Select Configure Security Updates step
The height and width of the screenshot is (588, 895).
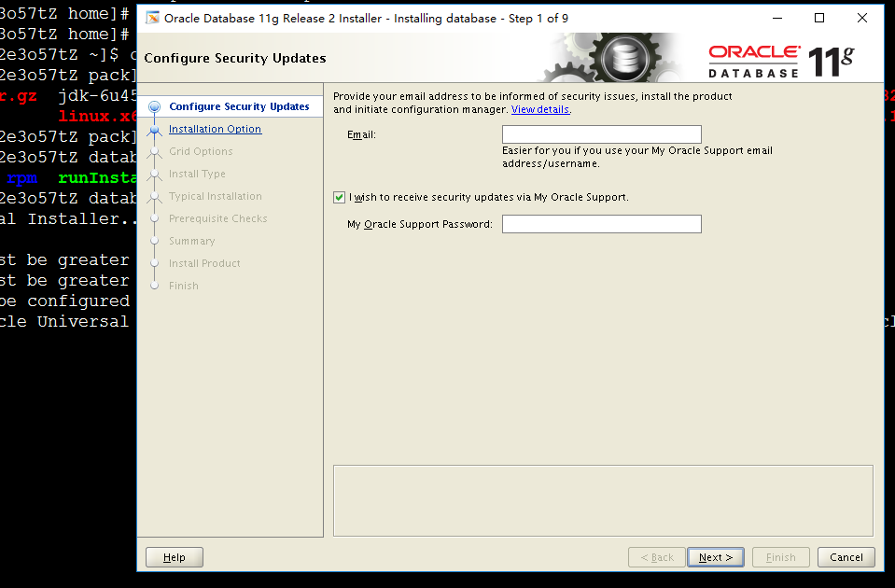click(x=239, y=106)
